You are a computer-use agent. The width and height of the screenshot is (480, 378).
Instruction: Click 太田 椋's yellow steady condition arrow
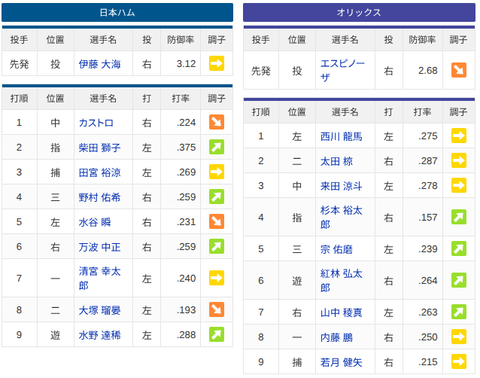pos(459,160)
